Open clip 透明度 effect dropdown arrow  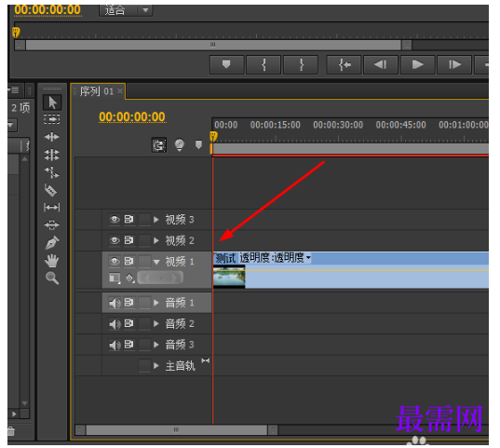(x=308, y=257)
